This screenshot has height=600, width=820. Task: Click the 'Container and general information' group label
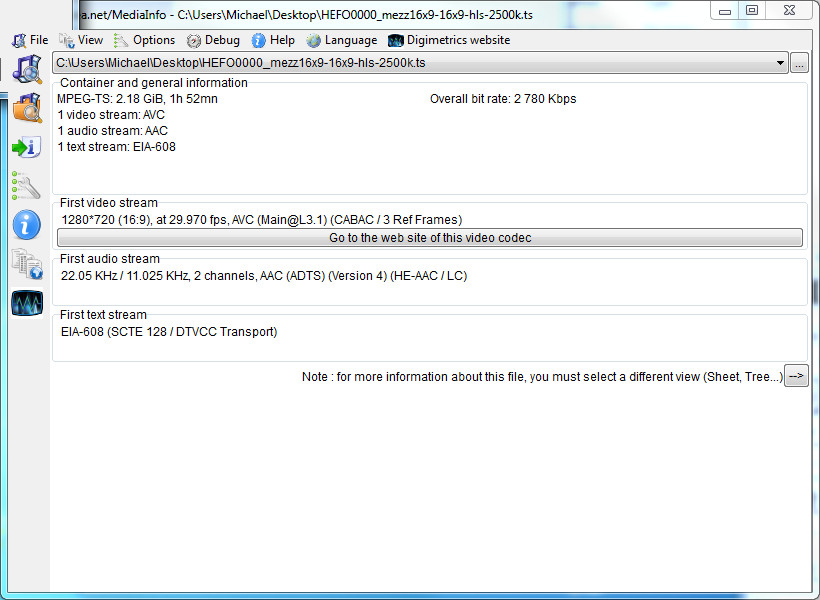154,83
